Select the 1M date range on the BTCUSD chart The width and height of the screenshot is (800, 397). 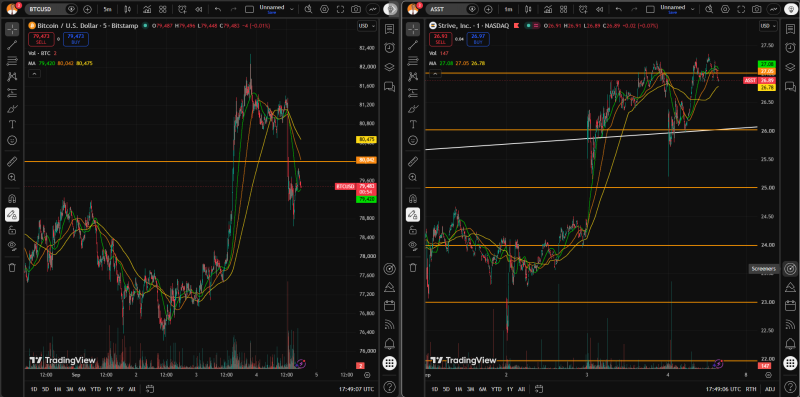click(58, 389)
